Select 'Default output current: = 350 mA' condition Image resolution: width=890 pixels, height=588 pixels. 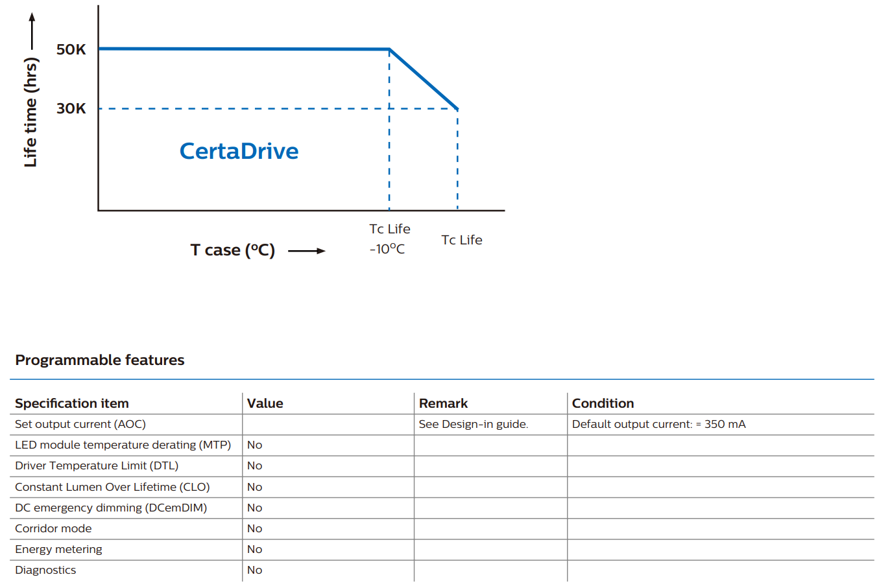tap(659, 424)
